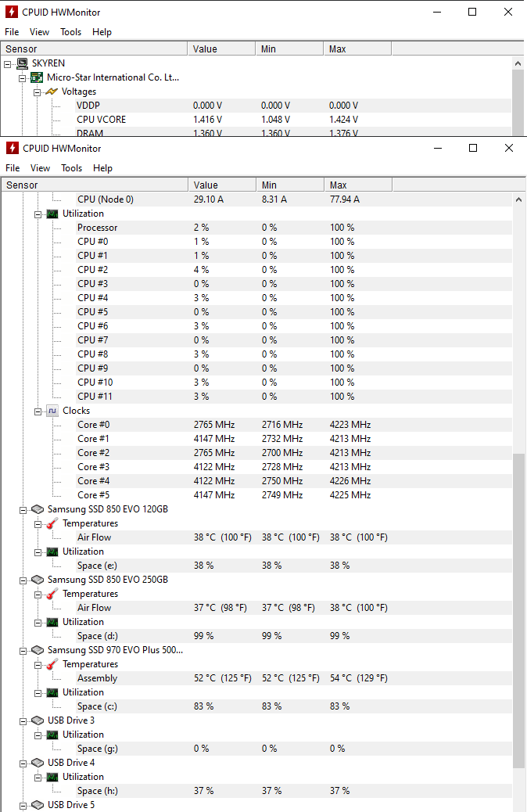
Task: Collapse the Voltages tree node
Action: tap(38, 92)
